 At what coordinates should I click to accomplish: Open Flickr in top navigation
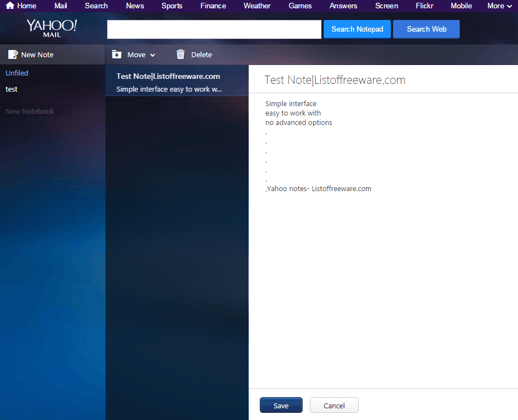[x=425, y=6]
